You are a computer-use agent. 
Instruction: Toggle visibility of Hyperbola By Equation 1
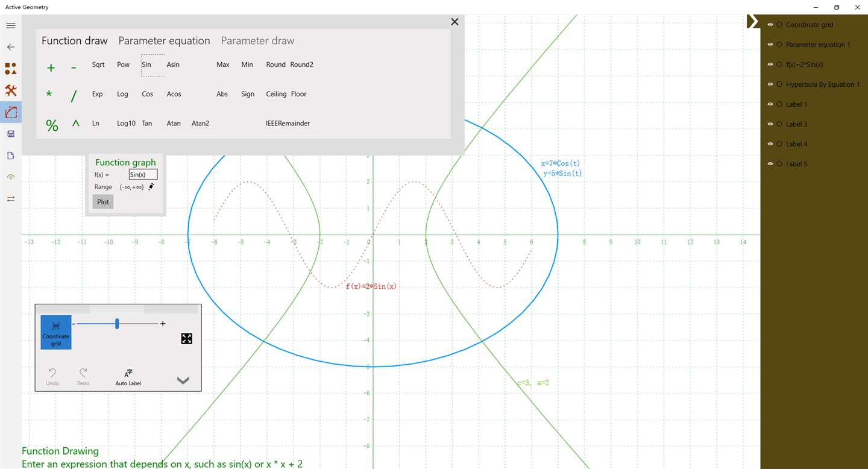(770, 84)
